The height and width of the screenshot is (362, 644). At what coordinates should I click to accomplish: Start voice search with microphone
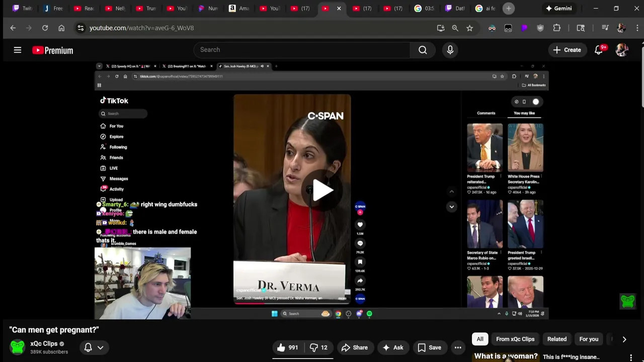[x=450, y=50]
